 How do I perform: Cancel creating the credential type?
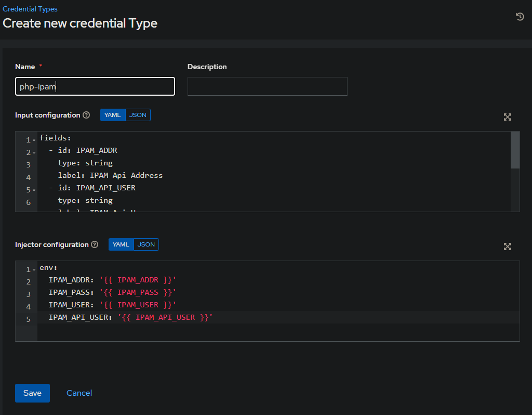pyautogui.click(x=79, y=393)
